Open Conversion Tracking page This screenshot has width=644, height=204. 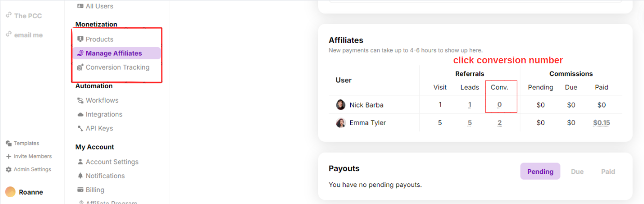tap(113, 67)
